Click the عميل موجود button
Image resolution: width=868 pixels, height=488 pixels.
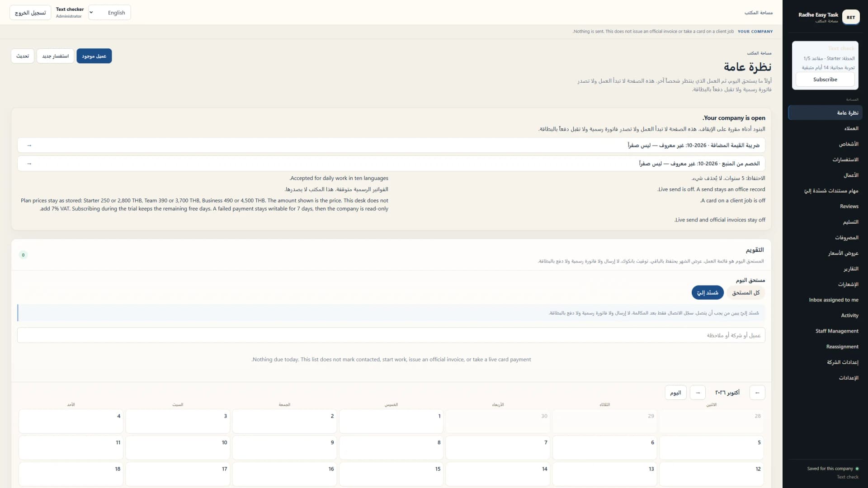[x=94, y=56]
